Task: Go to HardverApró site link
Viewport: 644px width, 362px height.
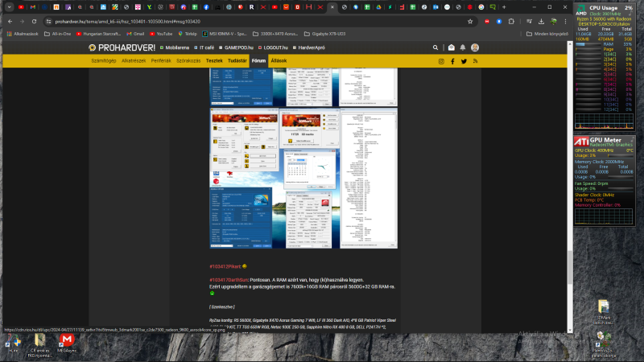Action: tap(309, 47)
